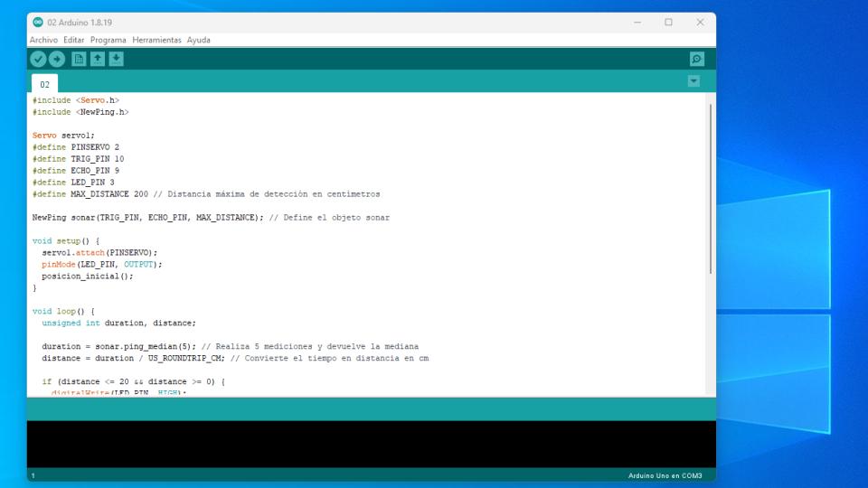The height and width of the screenshot is (488, 868).
Task: Create a new sketch file icon
Action: point(79,59)
